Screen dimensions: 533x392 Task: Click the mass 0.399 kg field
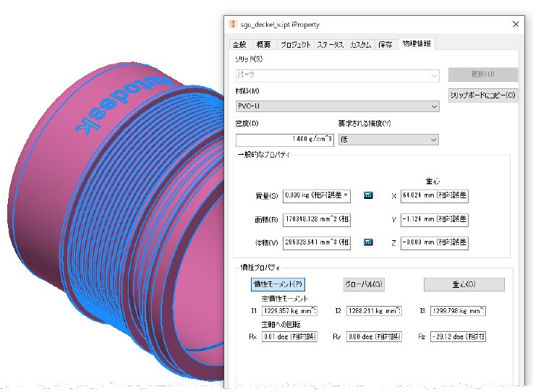[317, 196]
